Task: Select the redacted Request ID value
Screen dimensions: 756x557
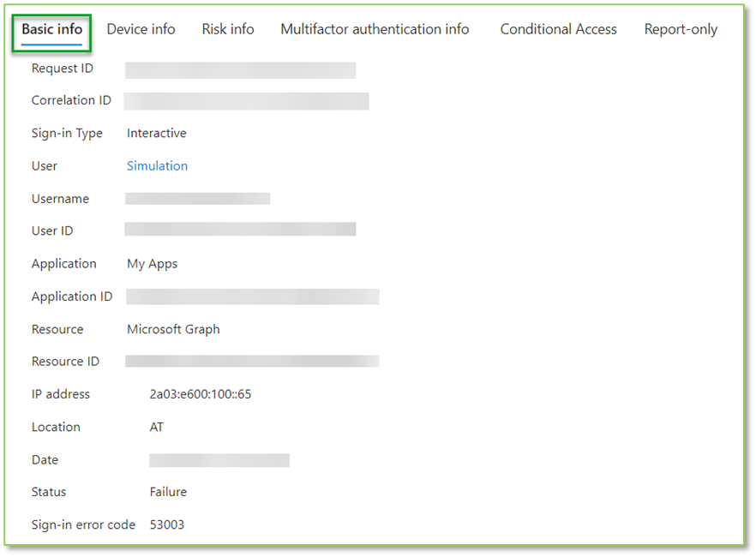Action: point(240,69)
